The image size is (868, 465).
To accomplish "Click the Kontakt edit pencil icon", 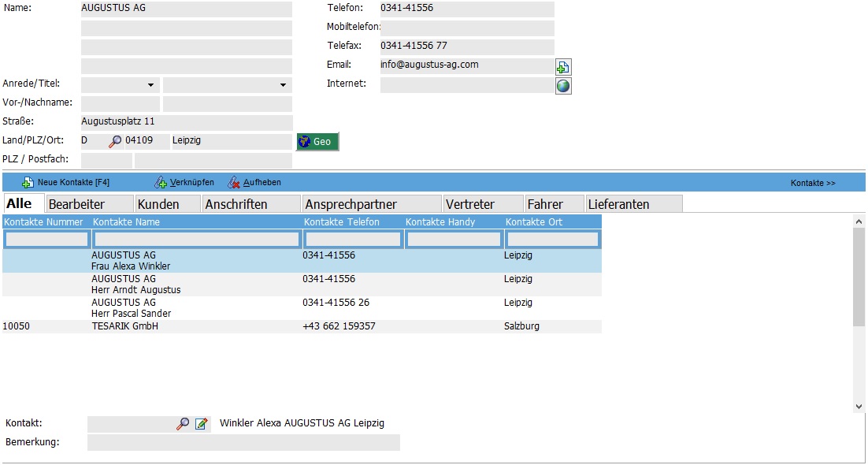I will pos(202,424).
